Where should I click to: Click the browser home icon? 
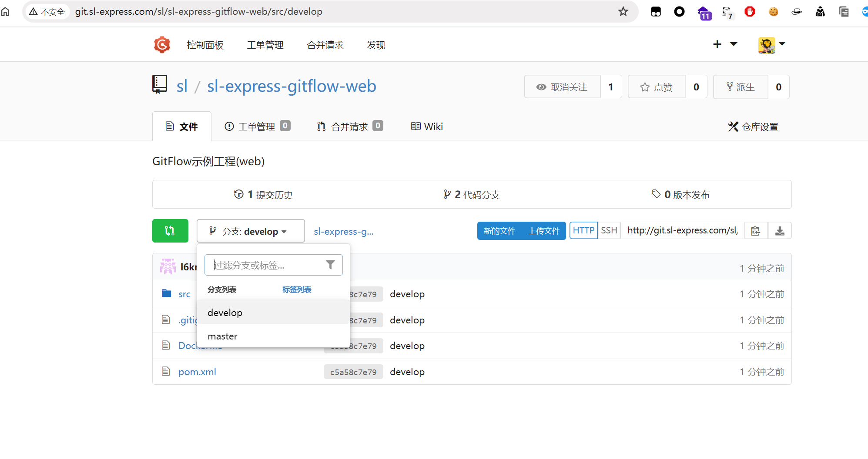point(5,12)
